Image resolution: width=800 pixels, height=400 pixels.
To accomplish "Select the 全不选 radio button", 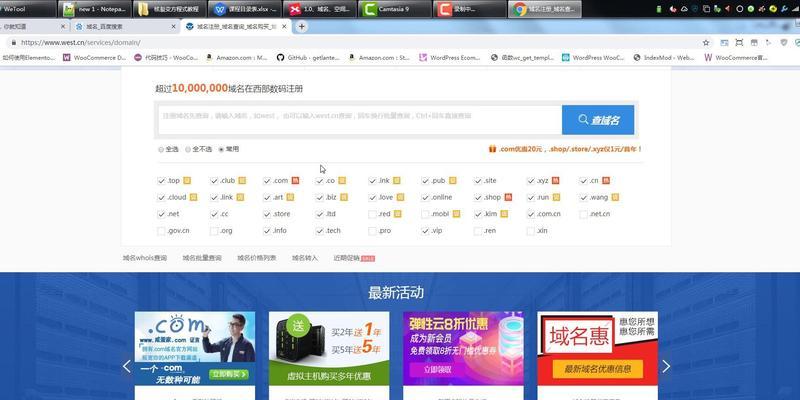I will click(188, 149).
